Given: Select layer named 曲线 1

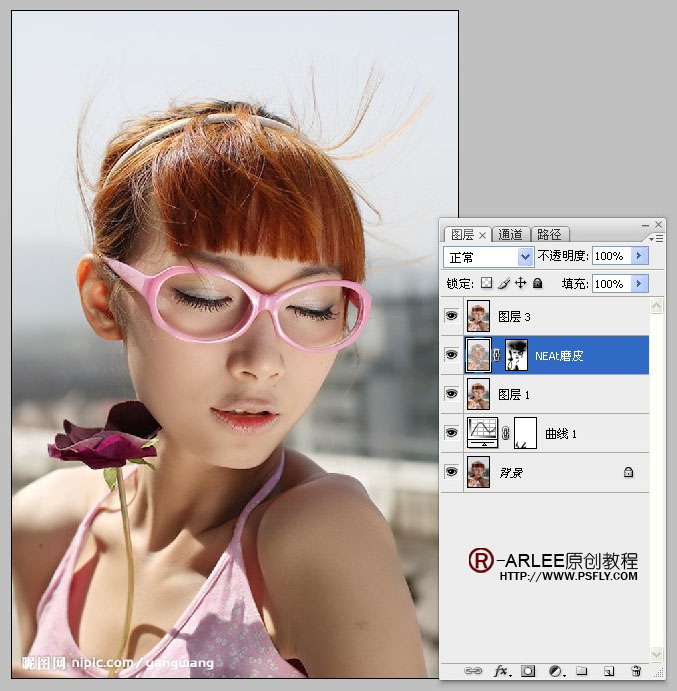Looking at the screenshot, I should (561, 434).
